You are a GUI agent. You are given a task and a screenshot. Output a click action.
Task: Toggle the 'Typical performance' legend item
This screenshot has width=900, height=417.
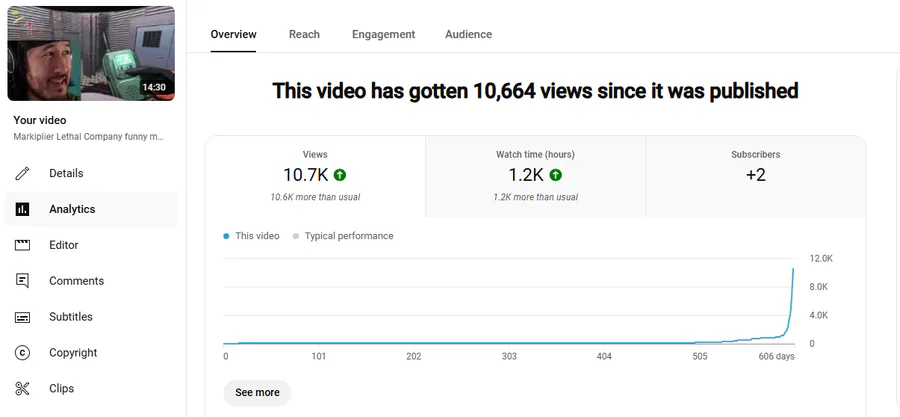tap(343, 236)
